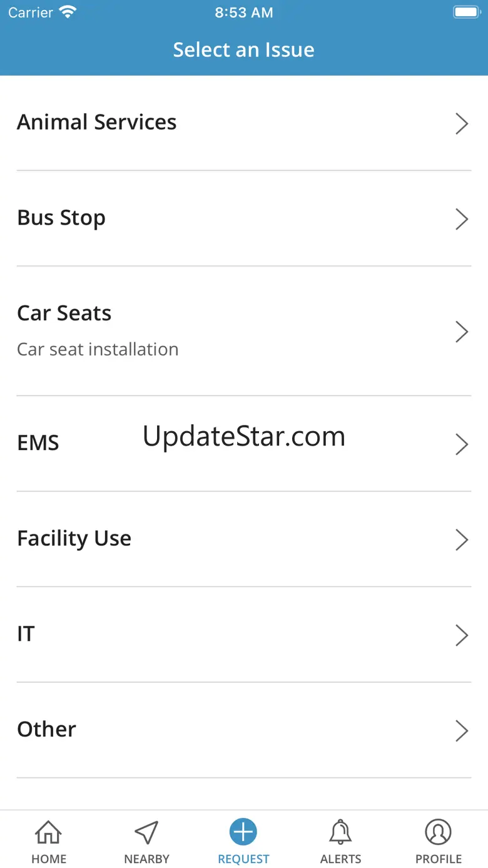Expand Facility Use via its chevron

click(462, 539)
